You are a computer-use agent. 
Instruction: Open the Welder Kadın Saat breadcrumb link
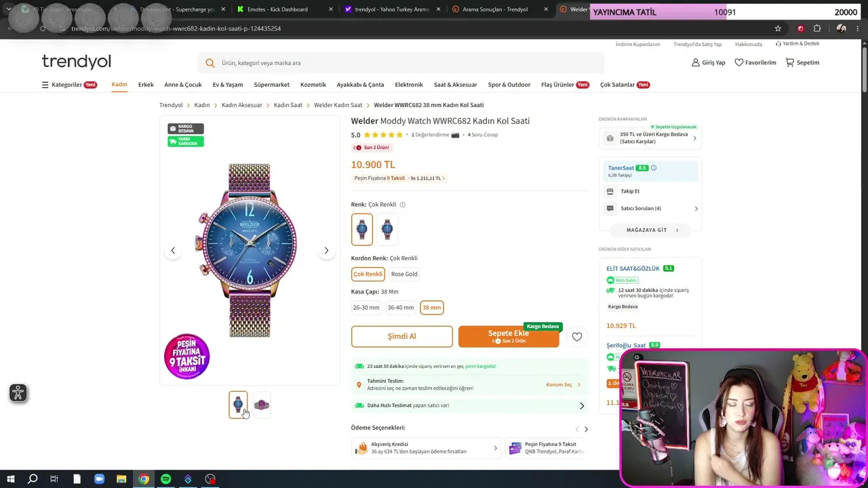coord(338,105)
